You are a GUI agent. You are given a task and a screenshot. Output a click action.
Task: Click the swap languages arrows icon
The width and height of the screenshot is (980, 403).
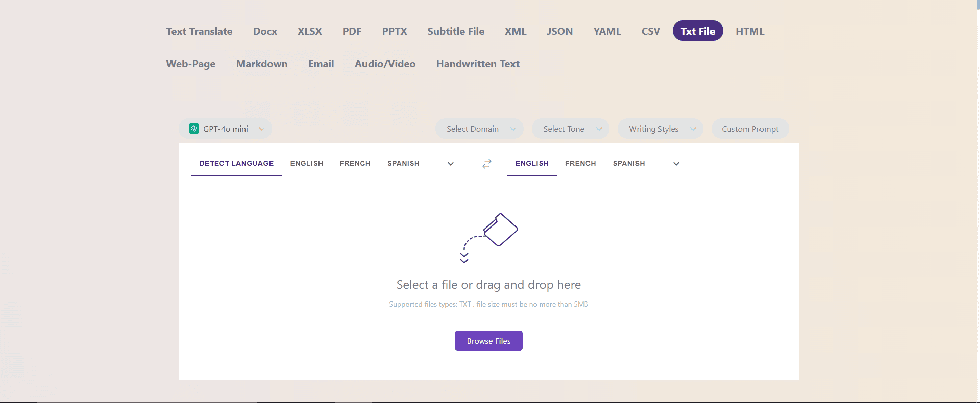(x=487, y=164)
